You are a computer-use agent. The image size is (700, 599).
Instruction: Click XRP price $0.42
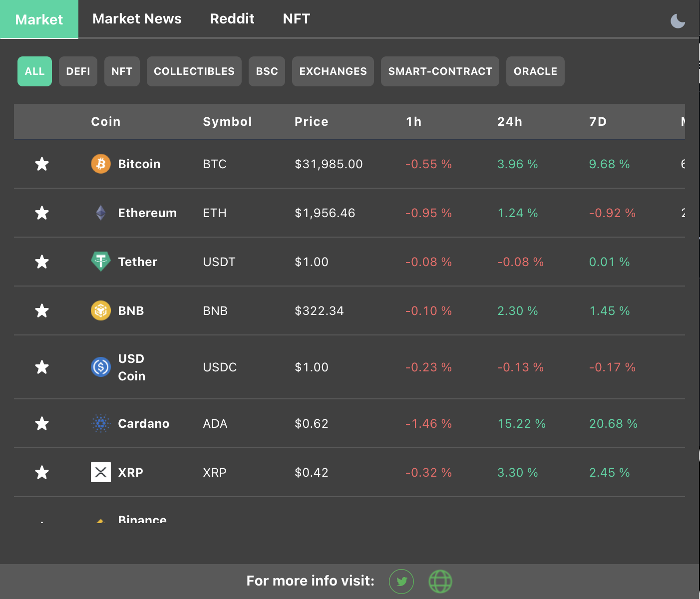pyautogui.click(x=312, y=472)
